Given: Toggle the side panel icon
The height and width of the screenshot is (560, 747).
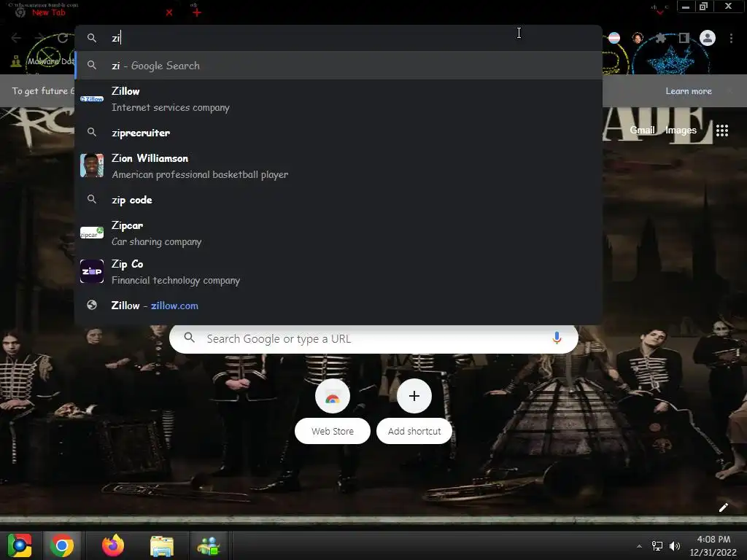Looking at the screenshot, I should (x=684, y=38).
